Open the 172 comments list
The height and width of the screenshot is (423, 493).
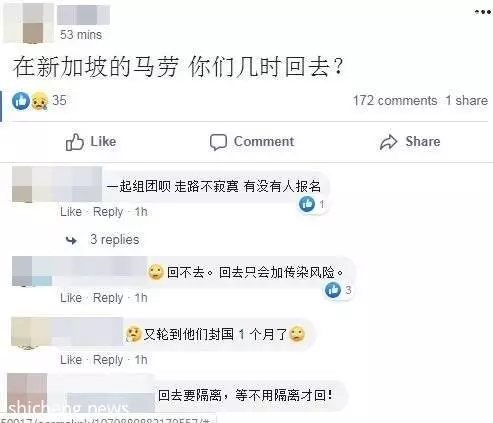[x=395, y=101]
